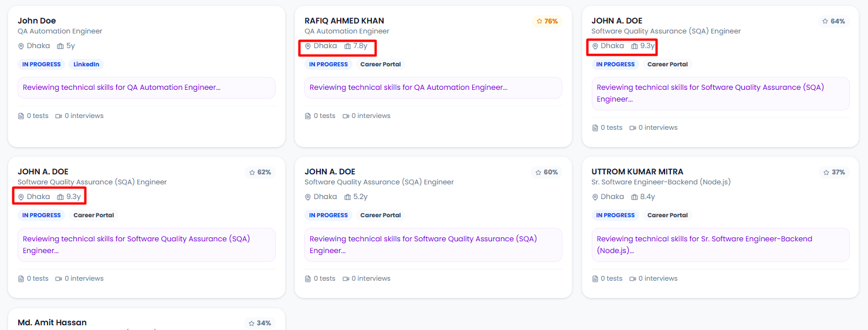This screenshot has width=868, height=330.
Task: Select the 62% score badge on John A. Doe's card
Action: click(x=260, y=173)
